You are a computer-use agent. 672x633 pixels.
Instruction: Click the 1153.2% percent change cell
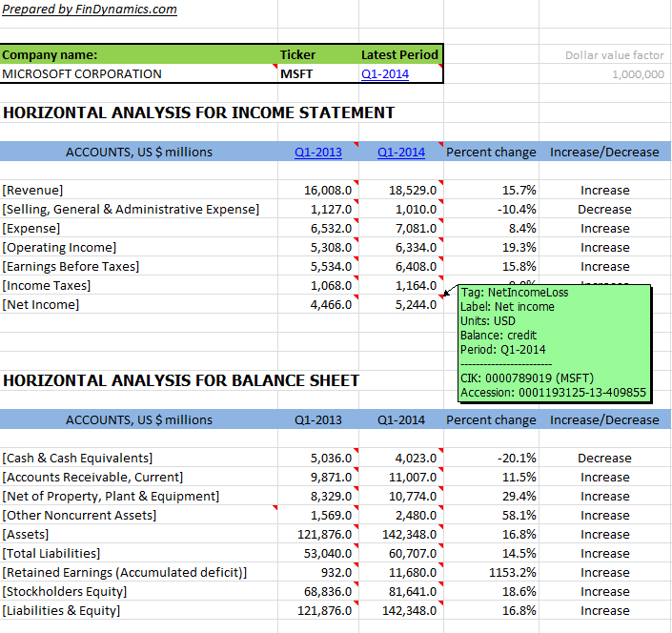[513, 573]
